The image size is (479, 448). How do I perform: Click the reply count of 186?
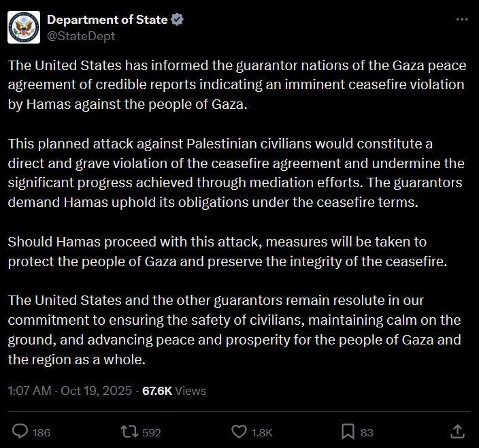point(42,432)
